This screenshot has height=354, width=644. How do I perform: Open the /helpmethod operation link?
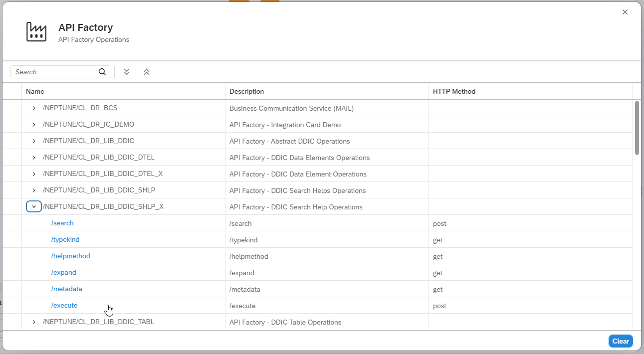[x=70, y=256]
